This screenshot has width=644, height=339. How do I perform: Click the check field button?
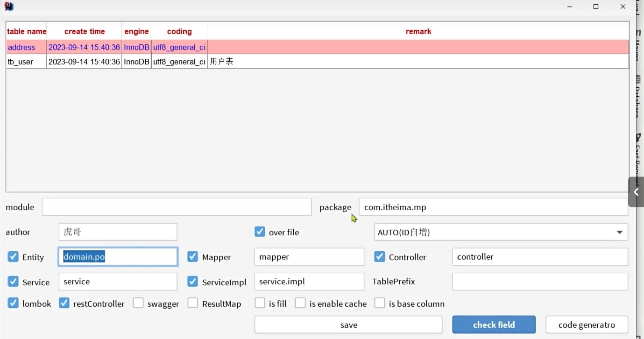(x=494, y=325)
